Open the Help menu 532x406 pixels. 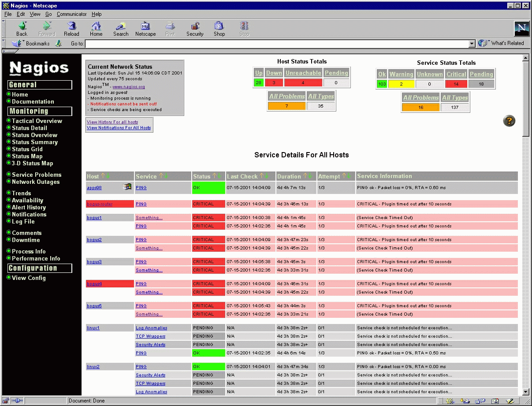point(97,14)
